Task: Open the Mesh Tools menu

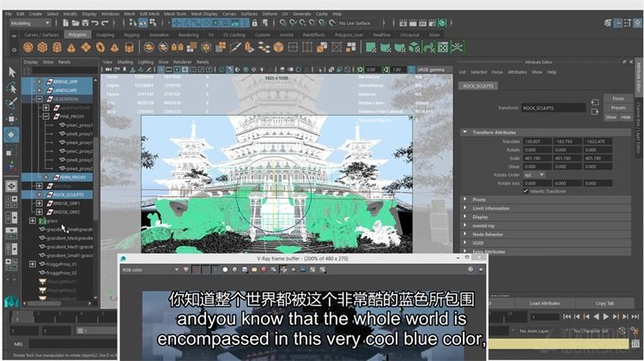Action: [176, 14]
